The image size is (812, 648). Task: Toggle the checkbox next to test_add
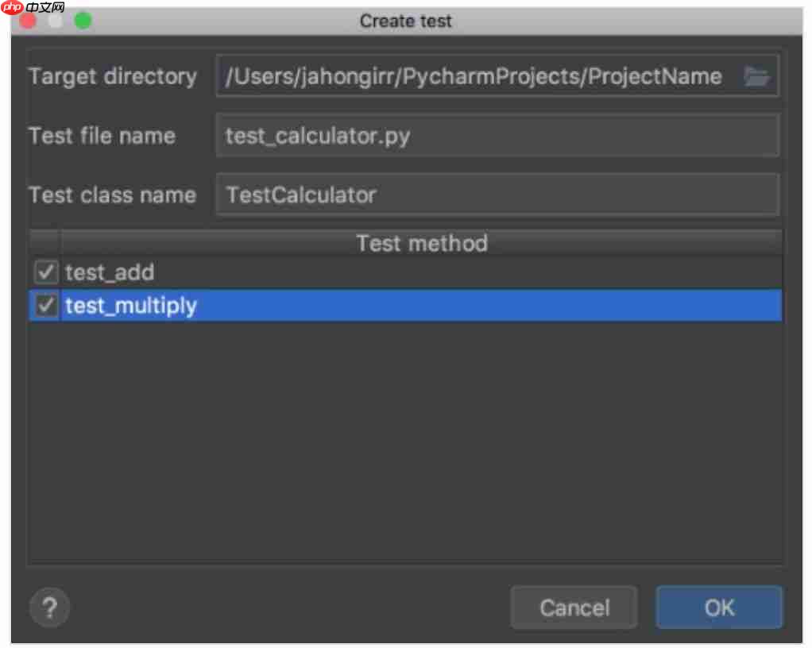(x=45, y=272)
